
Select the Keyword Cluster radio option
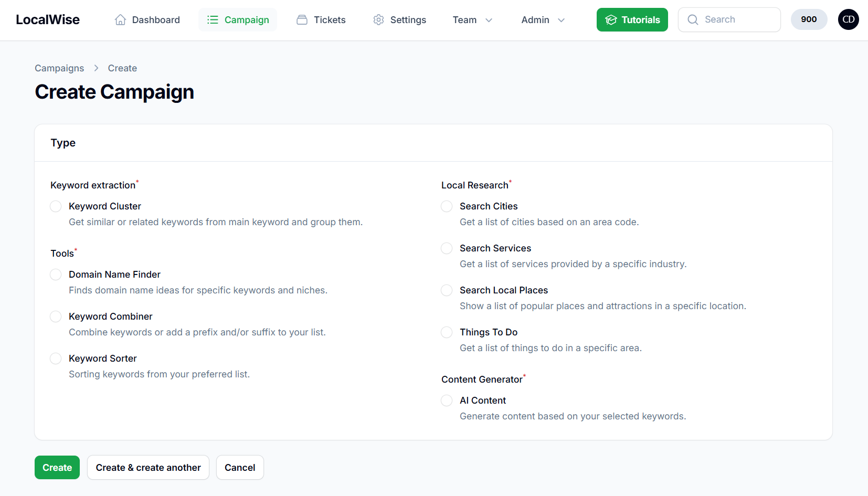56,206
